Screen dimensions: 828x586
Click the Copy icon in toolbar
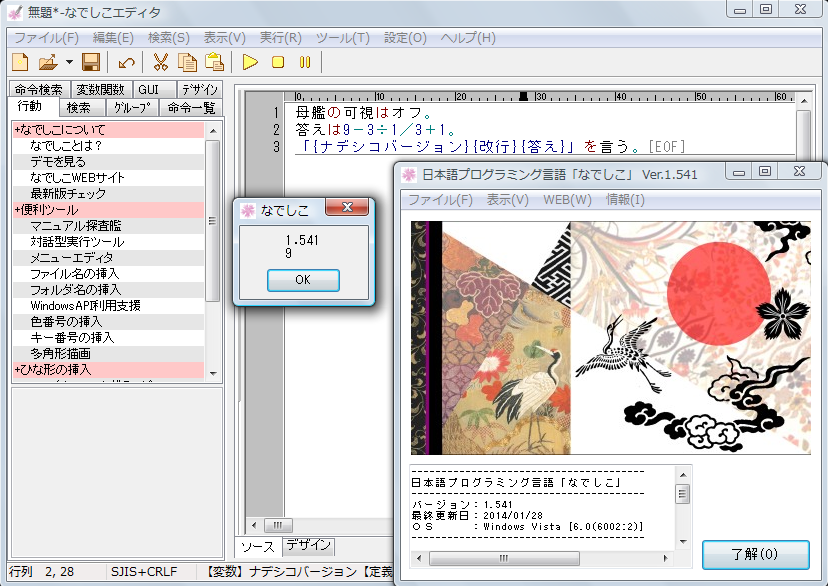pyautogui.click(x=188, y=62)
